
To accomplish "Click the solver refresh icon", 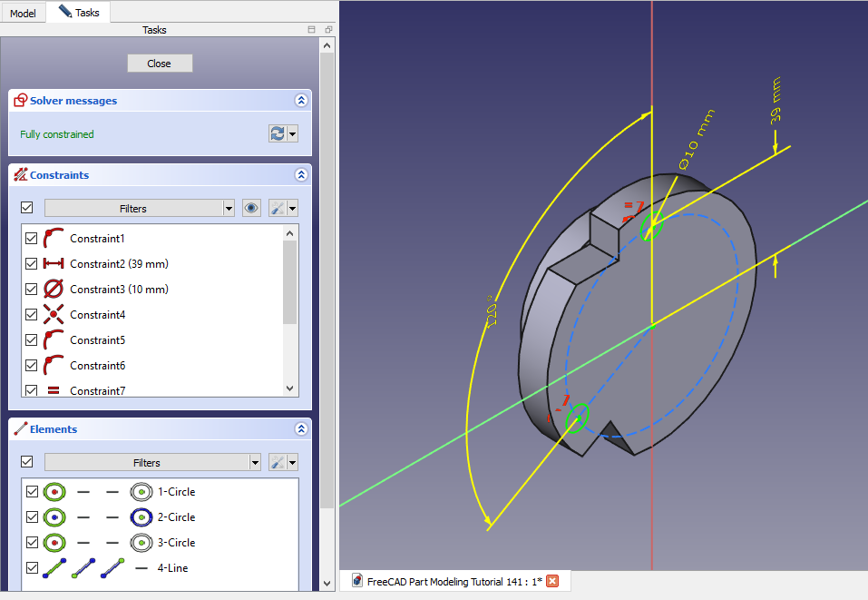I will point(278,134).
